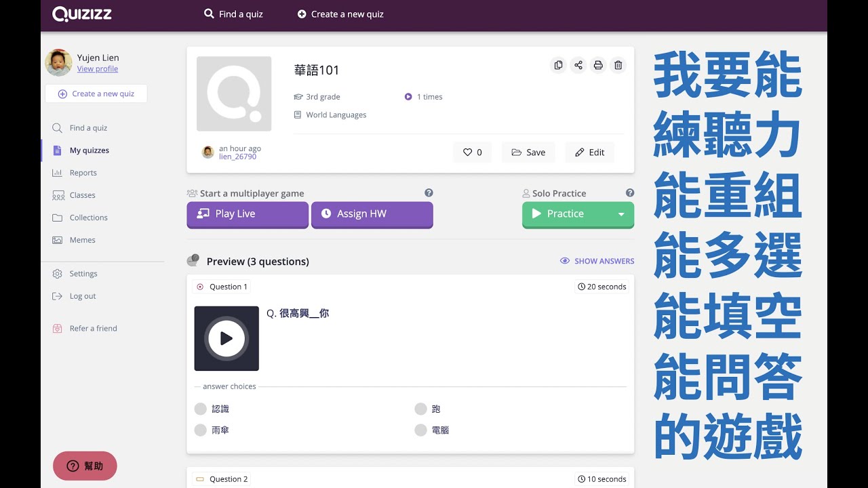Click the delete quiz trash icon
Screen dimensions: 868x488
(618, 65)
